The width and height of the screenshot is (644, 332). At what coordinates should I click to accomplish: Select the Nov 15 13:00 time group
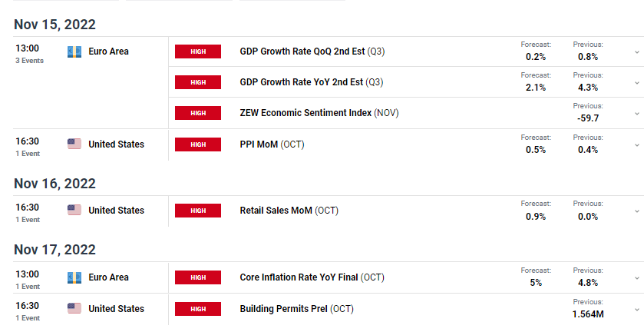coord(30,54)
